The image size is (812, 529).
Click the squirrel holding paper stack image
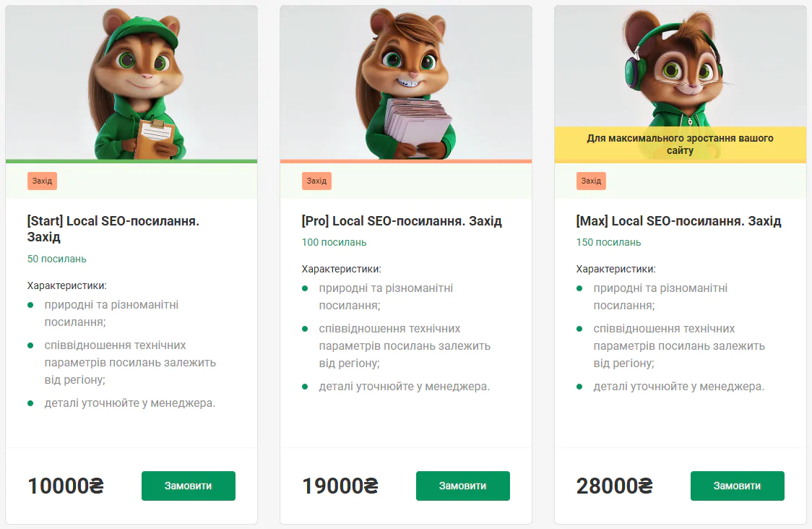point(406,83)
